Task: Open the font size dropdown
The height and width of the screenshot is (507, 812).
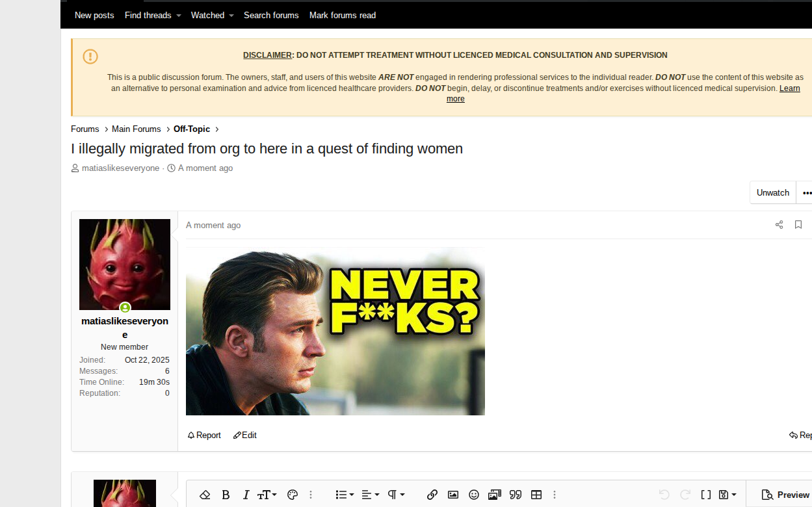Action: pos(267,495)
